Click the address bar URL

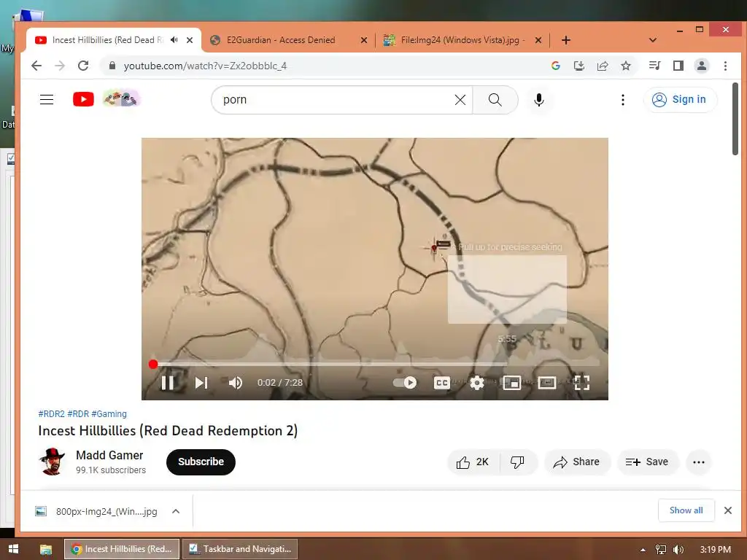tap(205, 66)
